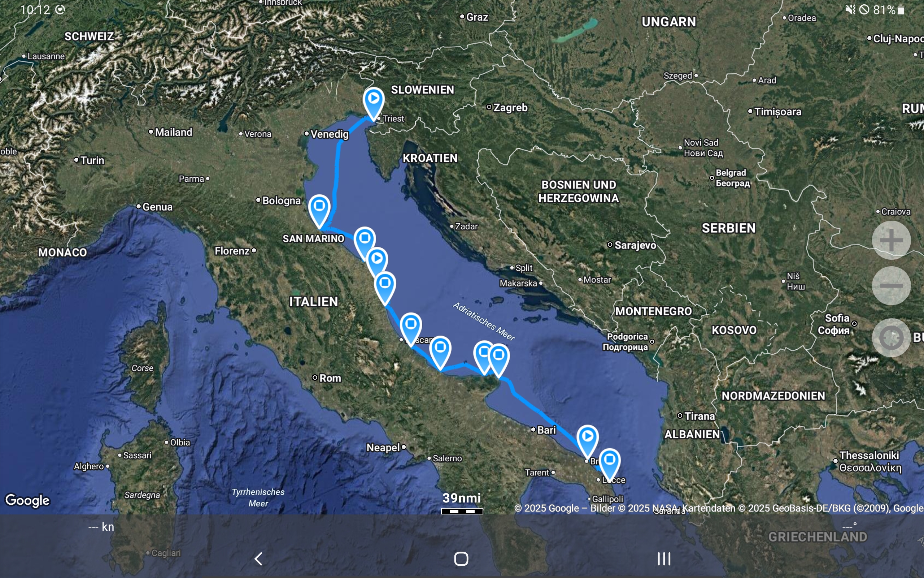Tap the zoom out minus button

pos(891,285)
